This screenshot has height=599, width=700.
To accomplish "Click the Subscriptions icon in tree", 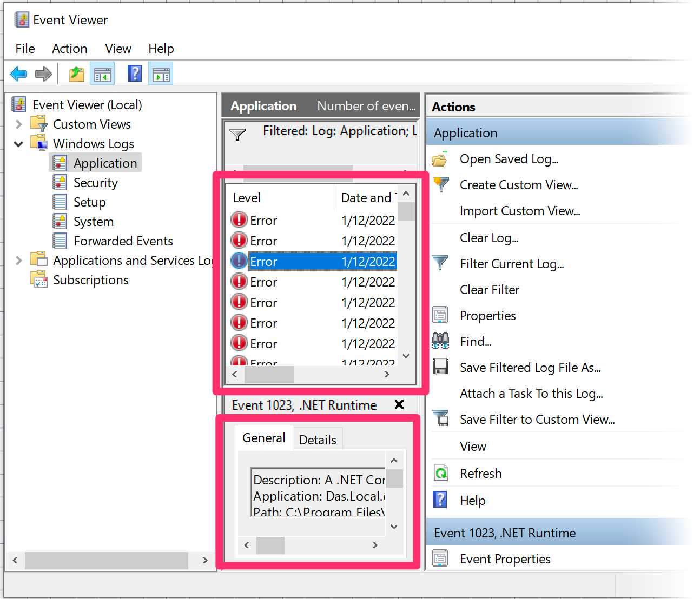I will pyautogui.click(x=39, y=279).
